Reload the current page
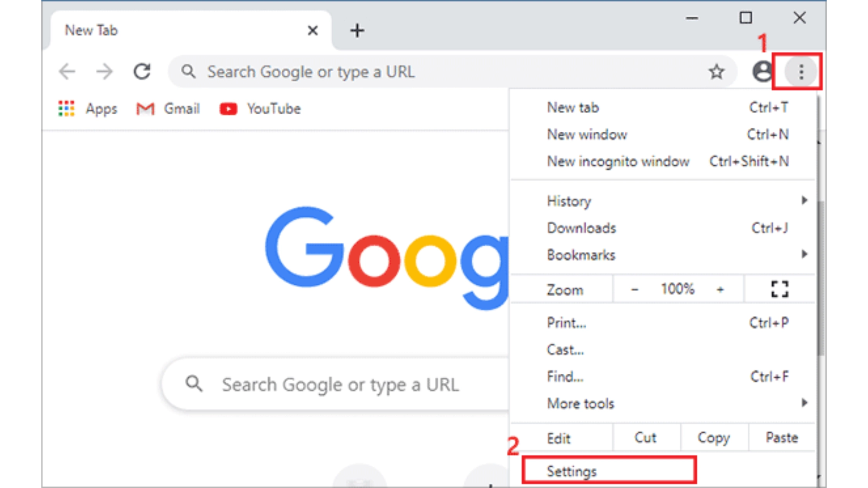868x488 pixels. pyautogui.click(x=142, y=71)
